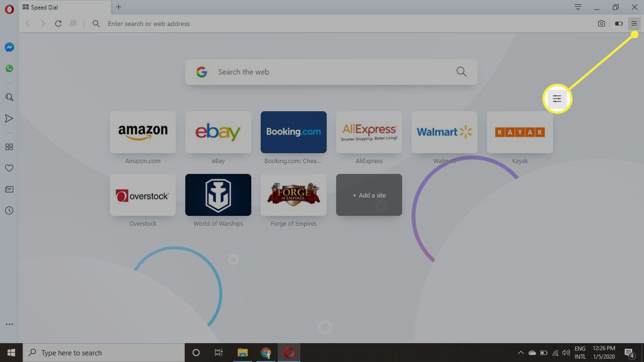Click the Add a site tile
Image resolution: width=644 pixels, height=362 pixels.
[x=369, y=195]
